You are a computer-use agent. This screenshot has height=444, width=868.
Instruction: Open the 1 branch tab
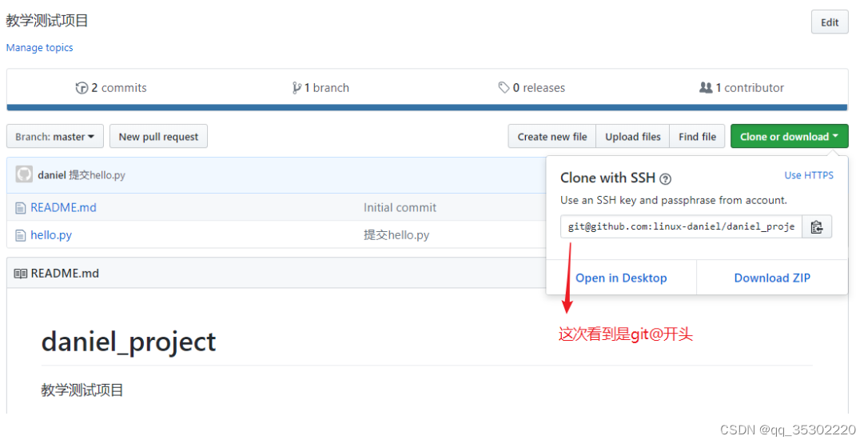pos(321,87)
